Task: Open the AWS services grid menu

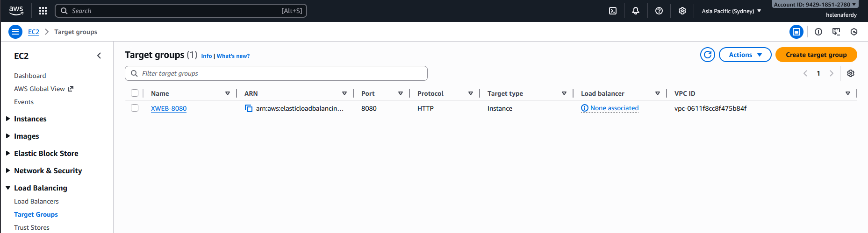Action: [43, 11]
